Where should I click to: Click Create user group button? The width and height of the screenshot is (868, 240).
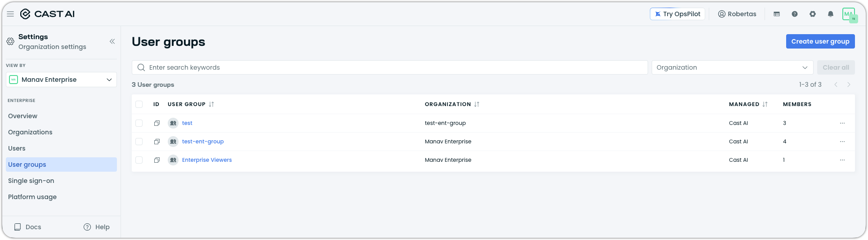coord(820,41)
